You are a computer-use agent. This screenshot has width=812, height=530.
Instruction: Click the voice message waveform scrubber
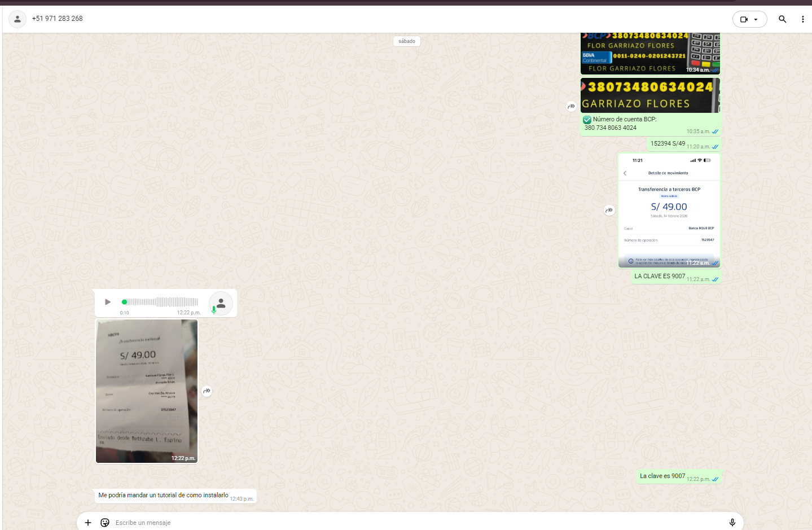coord(161,302)
